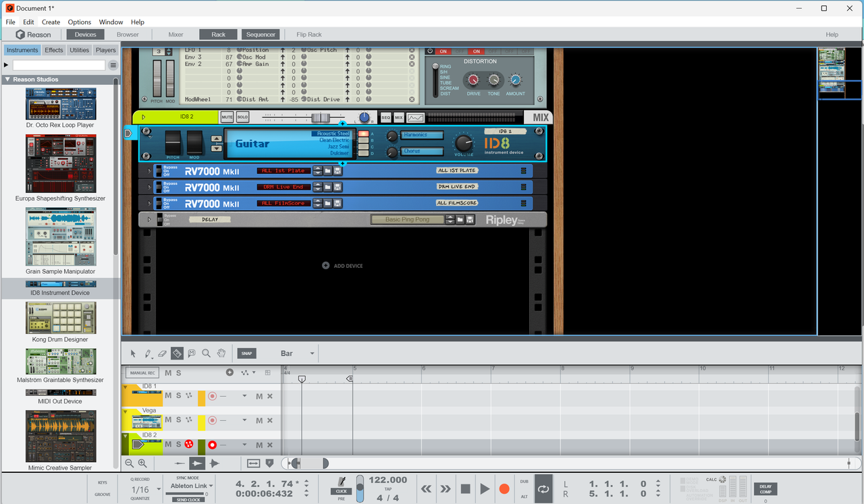Toggle the SNAP button
864x504 pixels.
[x=246, y=354]
